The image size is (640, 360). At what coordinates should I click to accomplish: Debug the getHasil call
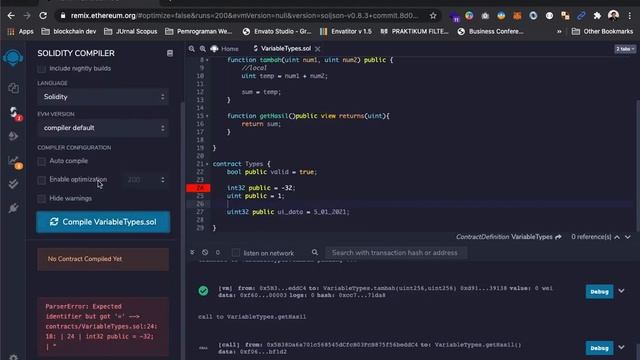[x=599, y=348]
